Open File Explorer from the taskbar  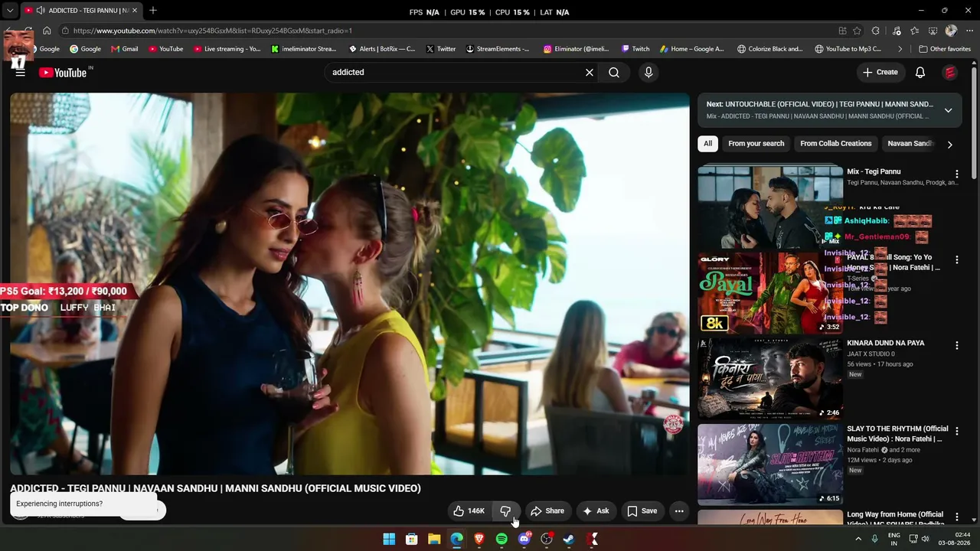434,540
